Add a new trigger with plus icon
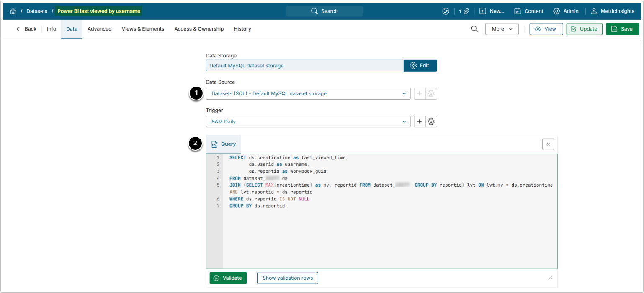644x293 pixels. pos(420,122)
